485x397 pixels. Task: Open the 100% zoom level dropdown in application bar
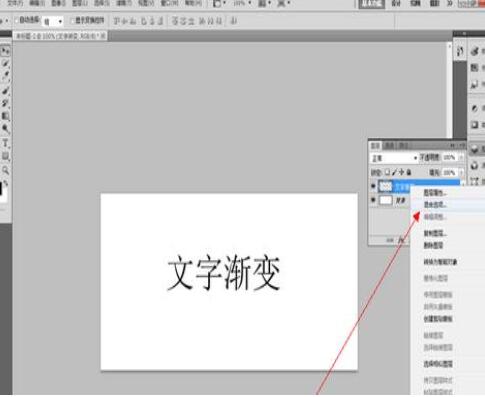[242, 3]
